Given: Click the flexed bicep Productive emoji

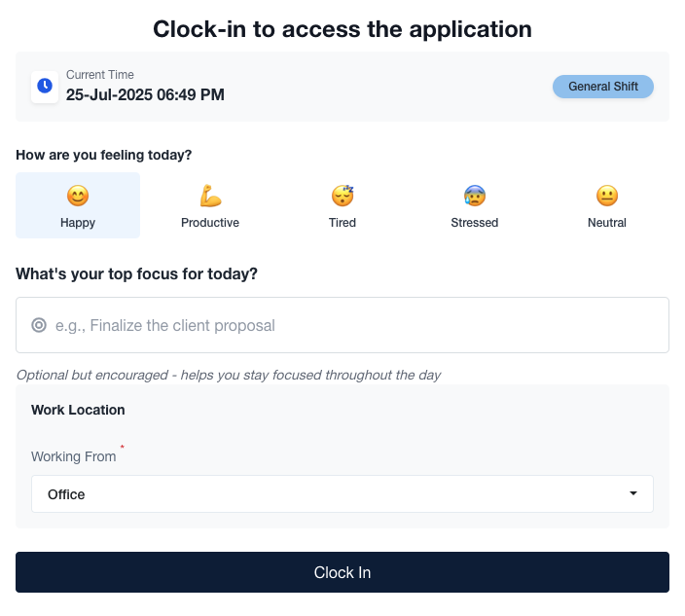Looking at the screenshot, I should [x=210, y=196].
